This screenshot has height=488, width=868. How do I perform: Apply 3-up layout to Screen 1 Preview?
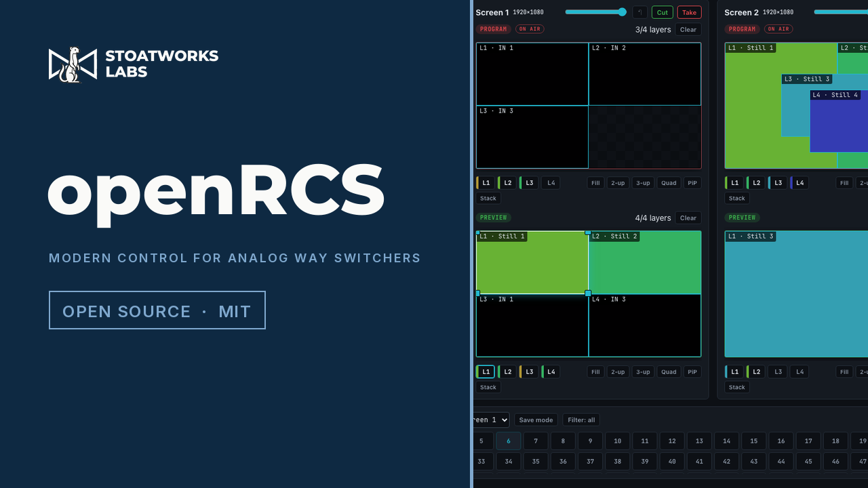tap(644, 372)
